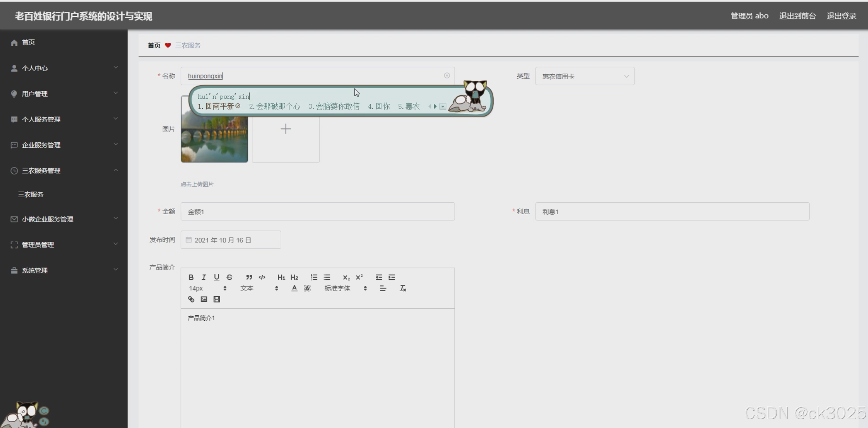Apply Heading 1 with H1 icon
This screenshot has height=428, width=868.
pyautogui.click(x=281, y=277)
